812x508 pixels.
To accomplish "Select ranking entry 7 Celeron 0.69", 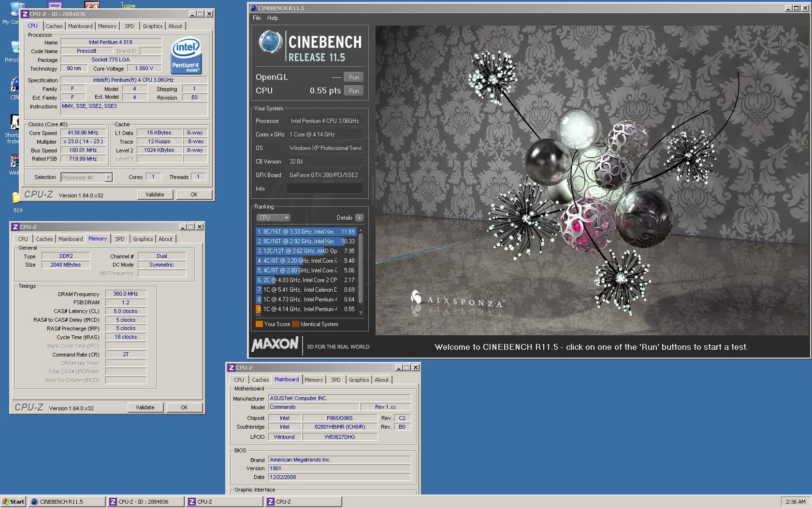I will coord(306,290).
